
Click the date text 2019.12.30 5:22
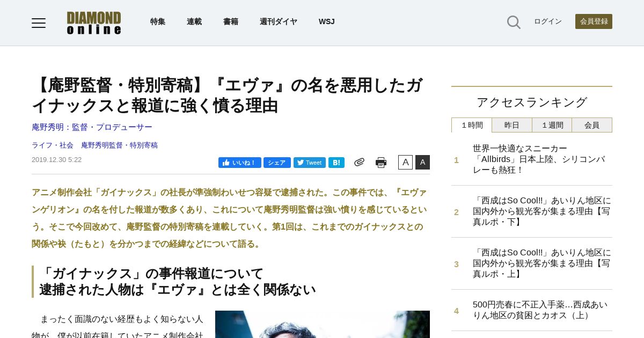click(x=56, y=160)
